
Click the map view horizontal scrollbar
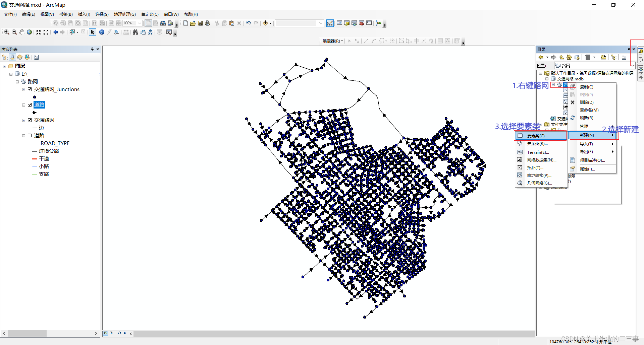coord(334,334)
